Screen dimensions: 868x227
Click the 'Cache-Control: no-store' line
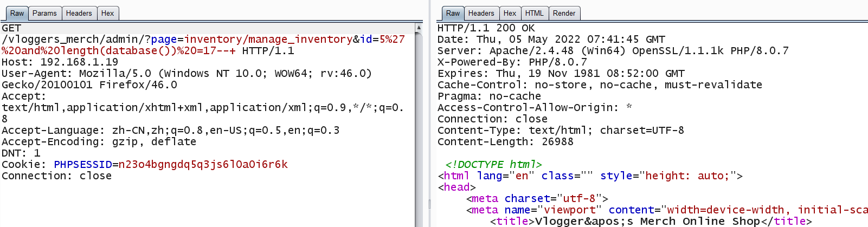tap(600, 85)
